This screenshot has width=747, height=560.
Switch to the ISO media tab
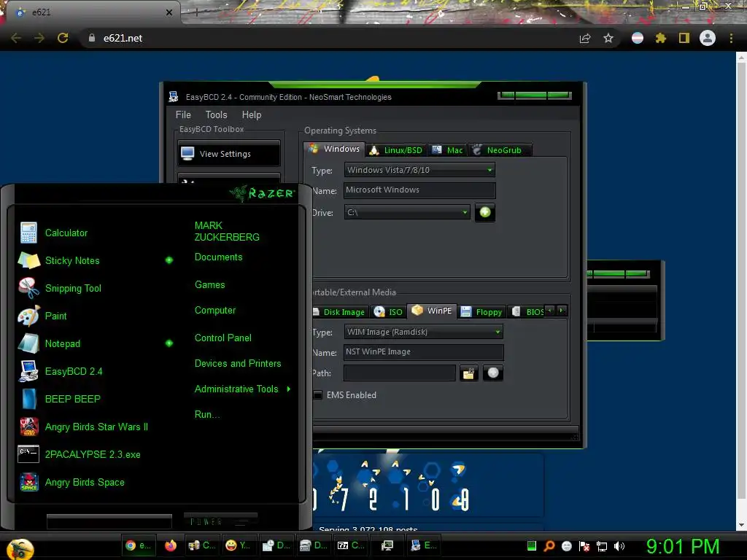[x=388, y=312]
